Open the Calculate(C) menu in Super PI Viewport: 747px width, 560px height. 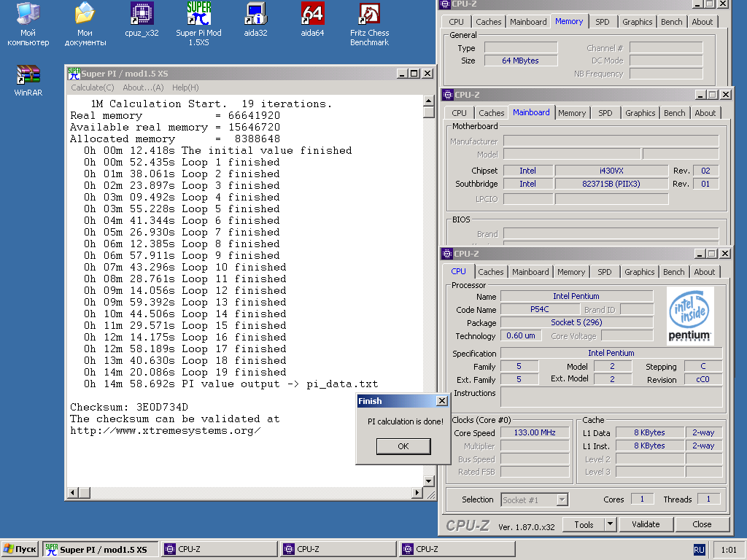point(93,87)
